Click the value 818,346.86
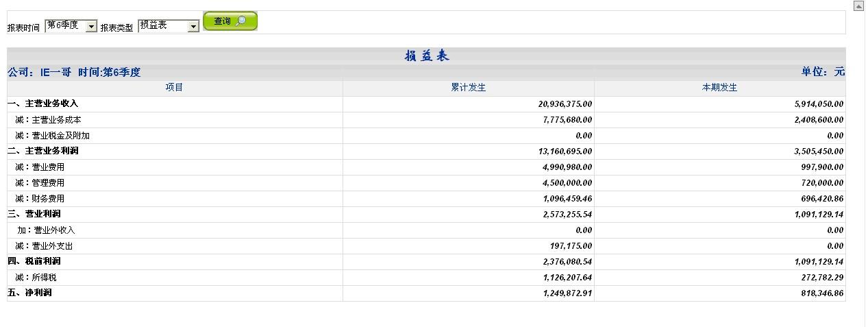 823,293
